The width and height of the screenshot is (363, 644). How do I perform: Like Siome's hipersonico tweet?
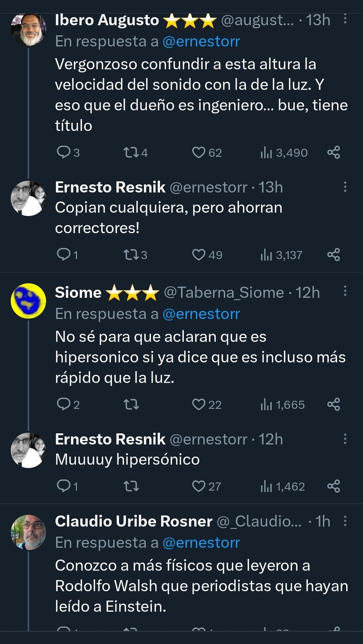pyautogui.click(x=198, y=405)
